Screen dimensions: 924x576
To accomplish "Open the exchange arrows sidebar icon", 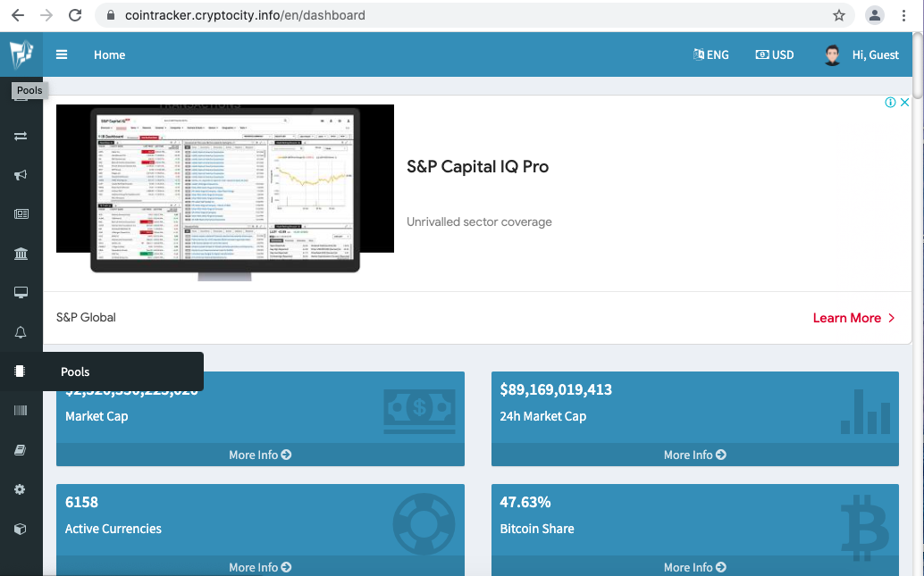I will (x=21, y=136).
